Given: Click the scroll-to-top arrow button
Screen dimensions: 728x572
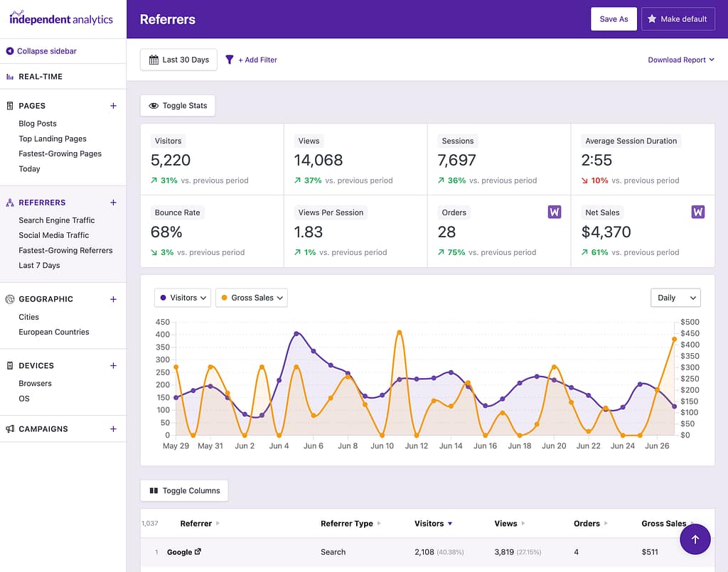Looking at the screenshot, I should point(695,539).
